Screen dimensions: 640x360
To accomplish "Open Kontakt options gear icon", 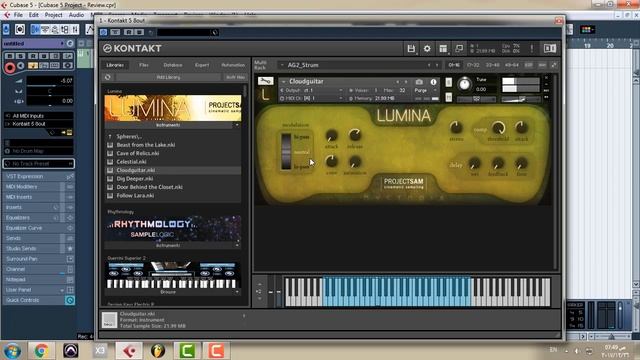I will (427, 49).
